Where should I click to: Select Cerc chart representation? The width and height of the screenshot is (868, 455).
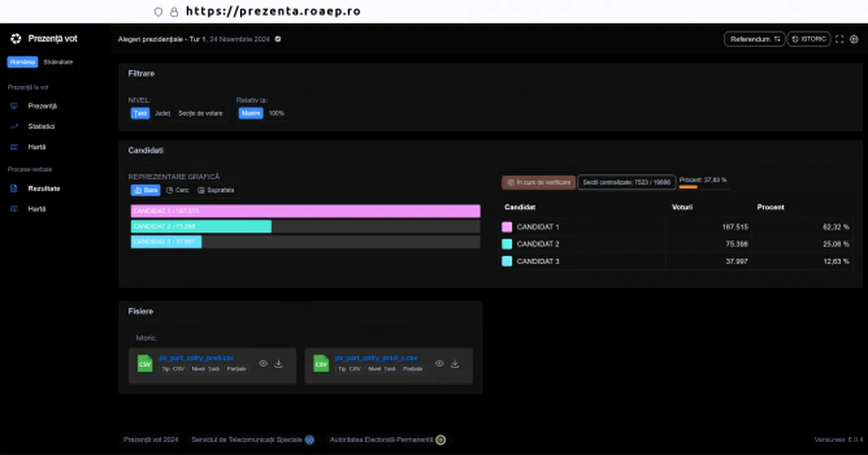pos(177,190)
